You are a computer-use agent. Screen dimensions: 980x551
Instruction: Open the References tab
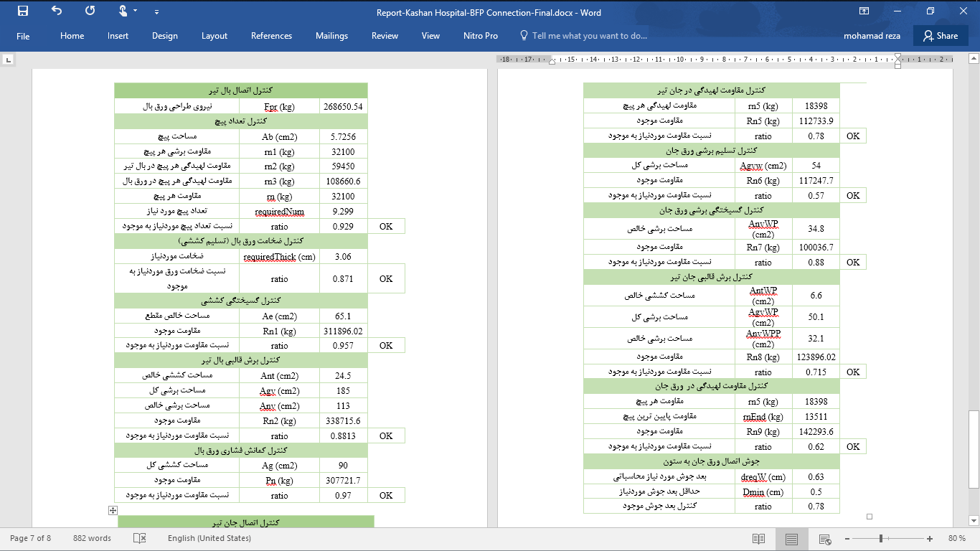271,36
